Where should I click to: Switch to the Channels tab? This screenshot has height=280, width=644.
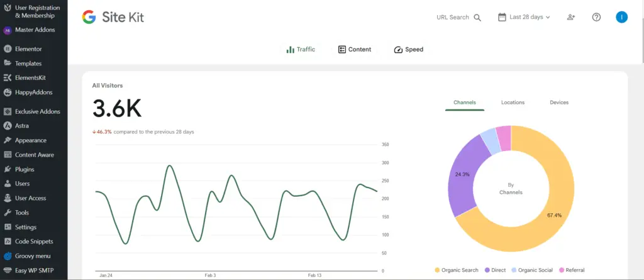click(465, 103)
